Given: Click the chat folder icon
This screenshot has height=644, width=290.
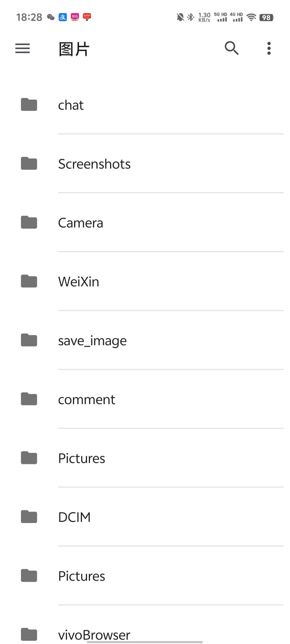Looking at the screenshot, I should coord(29,105).
